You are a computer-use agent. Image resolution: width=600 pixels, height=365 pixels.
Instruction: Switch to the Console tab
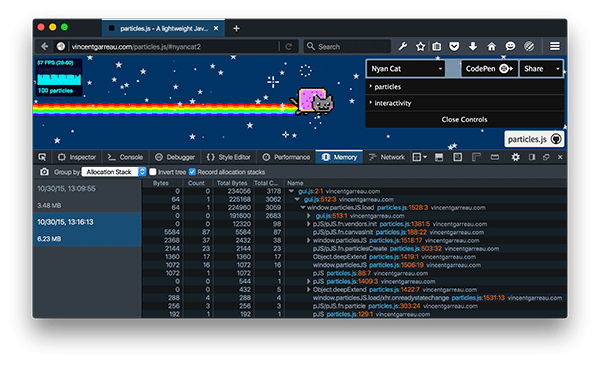click(125, 157)
